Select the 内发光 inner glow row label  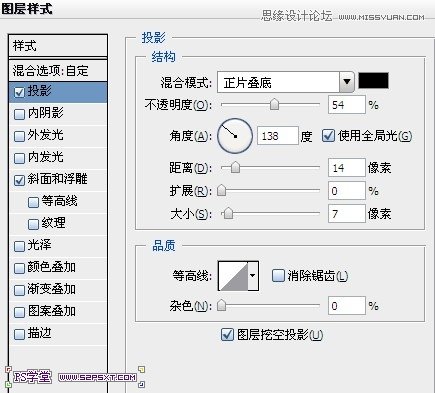tap(46, 157)
